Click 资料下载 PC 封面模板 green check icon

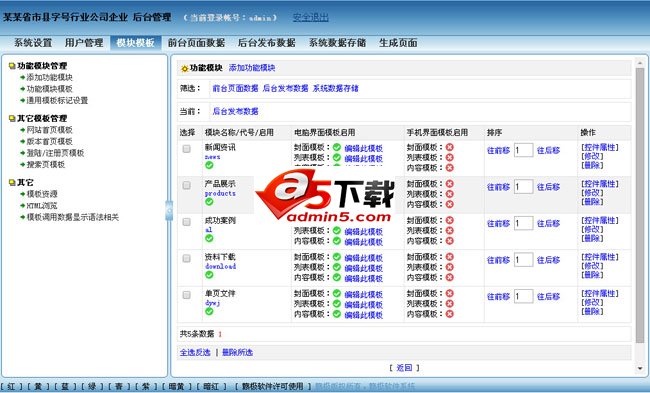[x=337, y=257]
